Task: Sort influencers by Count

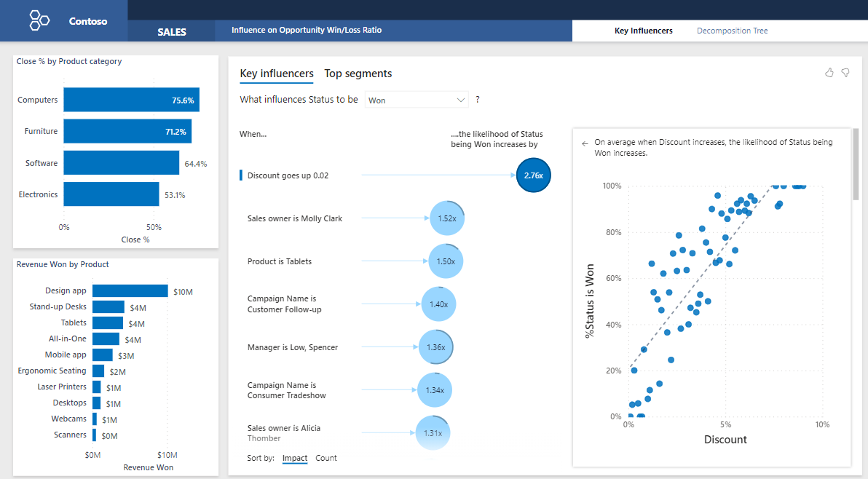Action: pyautogui.click(x=326, y=458)
